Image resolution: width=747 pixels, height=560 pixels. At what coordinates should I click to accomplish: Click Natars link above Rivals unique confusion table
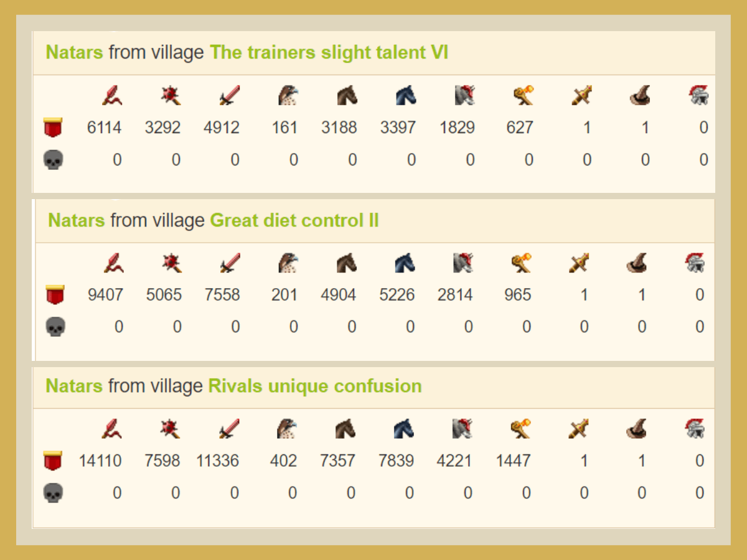[x=74, y=386]
